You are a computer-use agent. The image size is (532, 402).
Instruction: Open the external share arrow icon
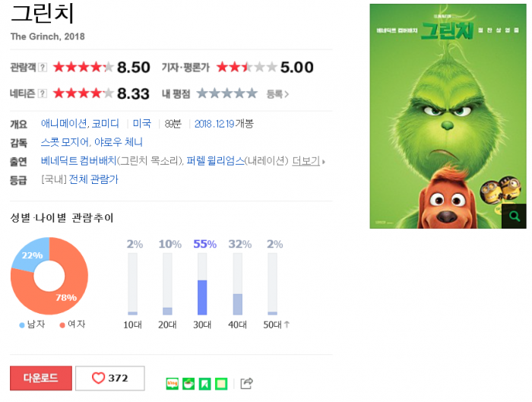(246, 384)
